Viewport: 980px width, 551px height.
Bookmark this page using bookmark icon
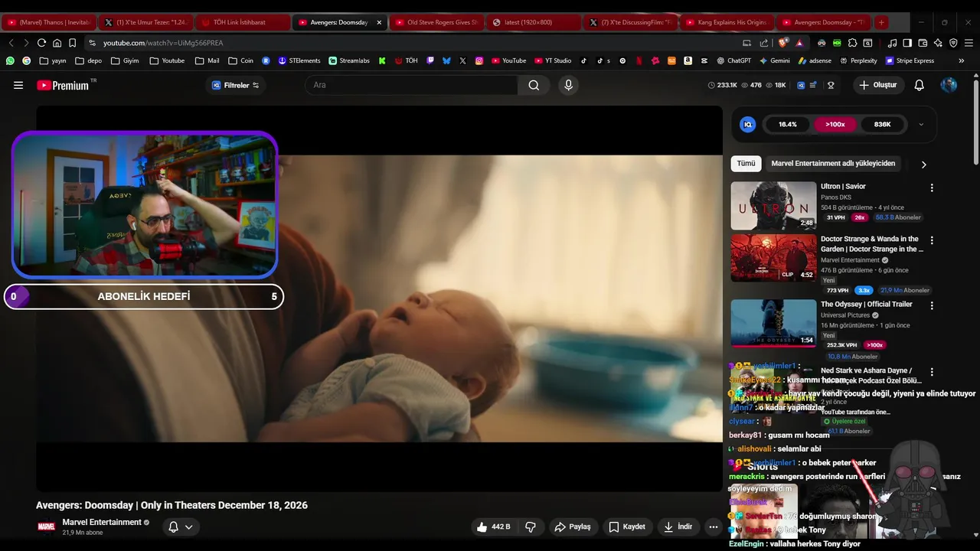[x=73, y=43]
